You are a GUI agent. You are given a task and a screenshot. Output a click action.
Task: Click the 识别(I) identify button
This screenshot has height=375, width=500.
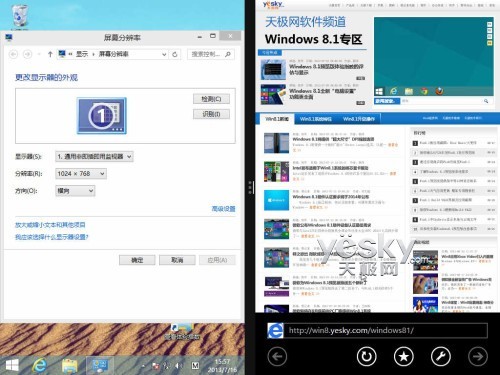[x=211, y=114]
